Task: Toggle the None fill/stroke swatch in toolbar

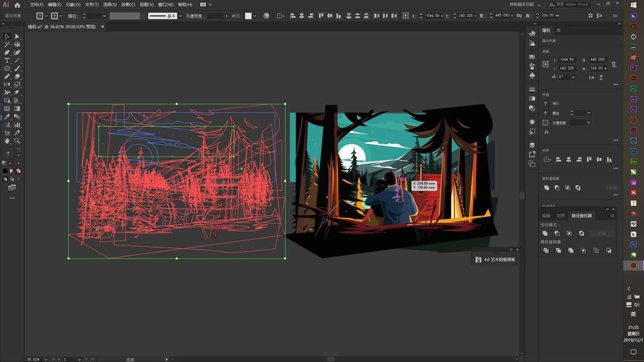Action: pos(18,171)
